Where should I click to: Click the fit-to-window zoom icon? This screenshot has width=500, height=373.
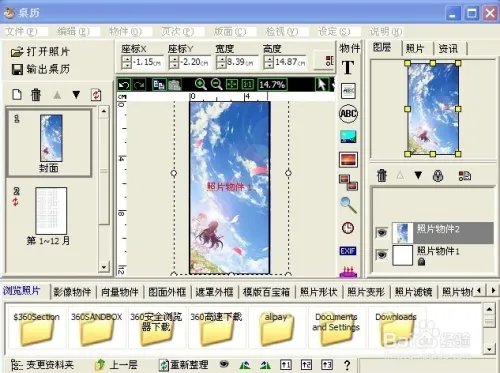(x=232, y=85)
